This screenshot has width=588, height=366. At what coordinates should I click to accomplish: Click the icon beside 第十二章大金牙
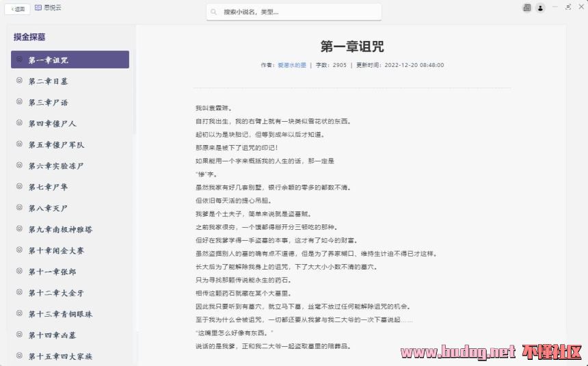point(20,291)
